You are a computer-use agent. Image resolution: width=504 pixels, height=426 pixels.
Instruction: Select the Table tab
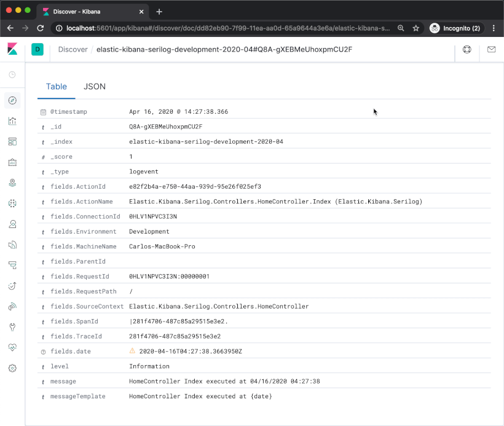(57, 87)
